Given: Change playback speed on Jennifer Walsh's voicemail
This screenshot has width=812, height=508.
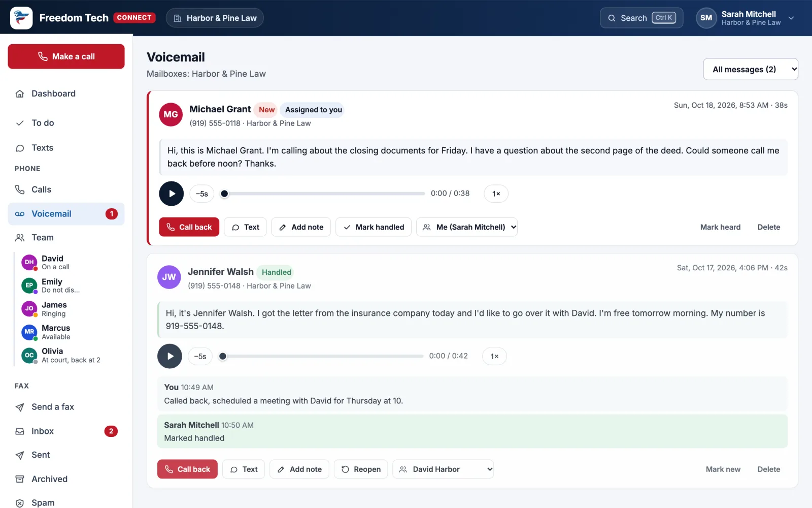Looking at the screenshot, I should click(495, 356).
